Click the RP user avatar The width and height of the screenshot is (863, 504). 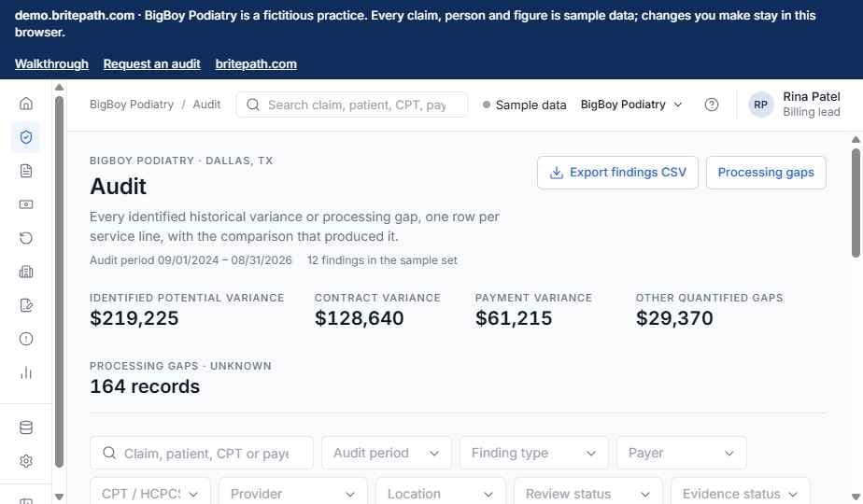(760, 105)
